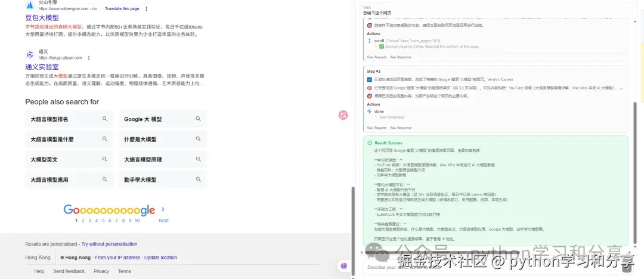Click Translate this page link
The width and height of the screenshot is (644, 279).
(x=122, y=8)
